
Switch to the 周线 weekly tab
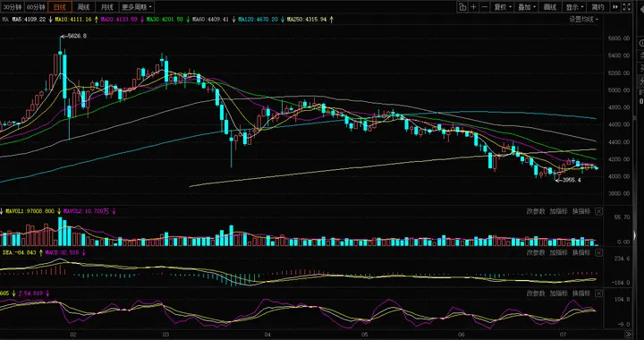click(83, 7)
